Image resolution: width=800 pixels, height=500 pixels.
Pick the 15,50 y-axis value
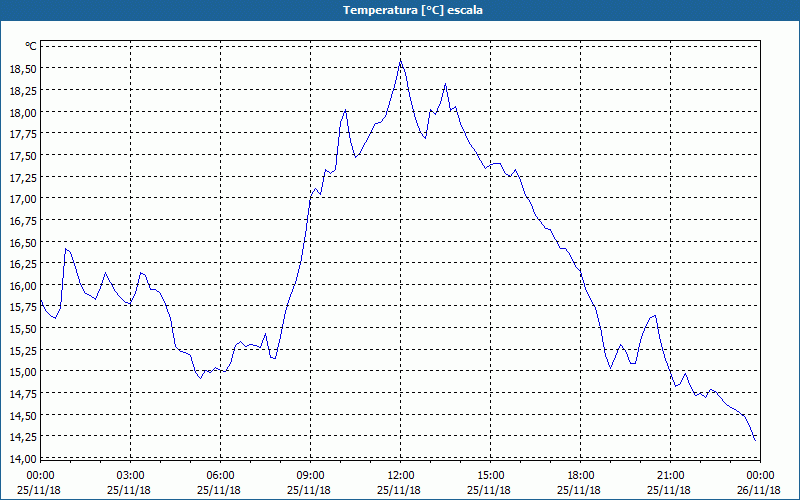(x=23, y=329)
